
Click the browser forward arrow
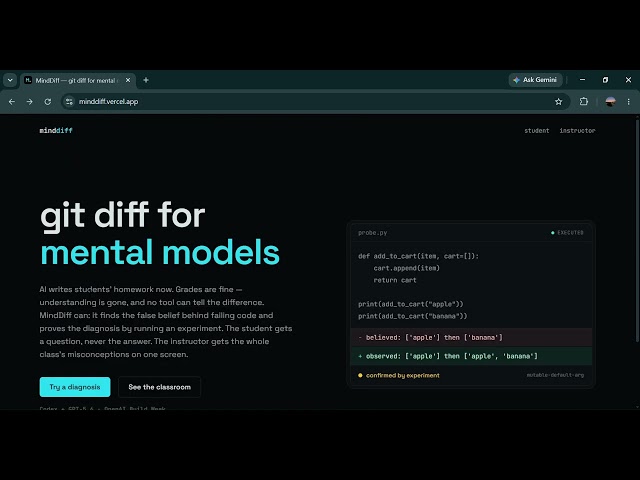coord(29,102)
